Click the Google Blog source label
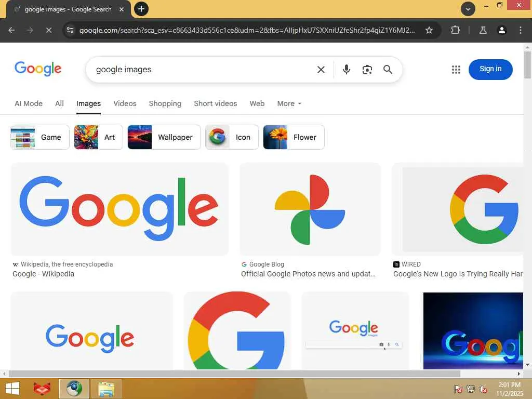Screen dimensions: 532x399 (x=267, y=264)
